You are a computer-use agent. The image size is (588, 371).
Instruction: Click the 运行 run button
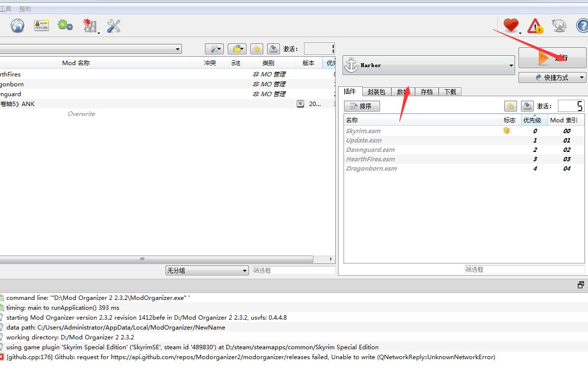pos(553,58)
